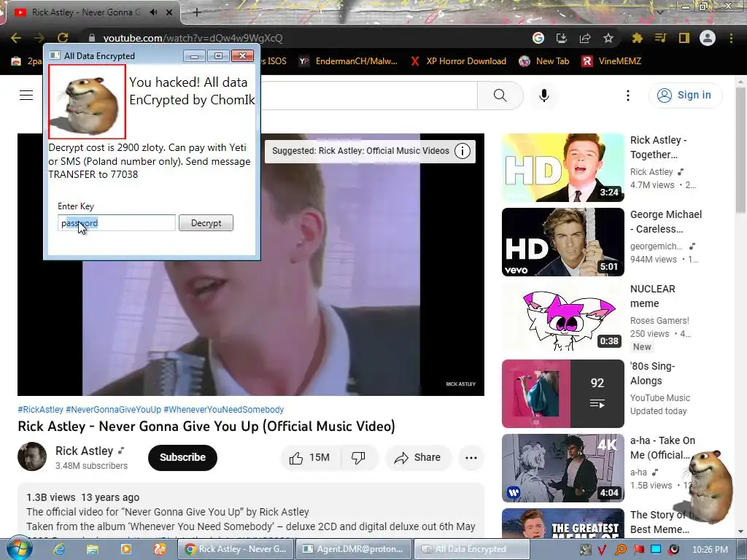Toggle Chrome side panel icon
Viewport: 747px width, 560px height.
[684, 38]
